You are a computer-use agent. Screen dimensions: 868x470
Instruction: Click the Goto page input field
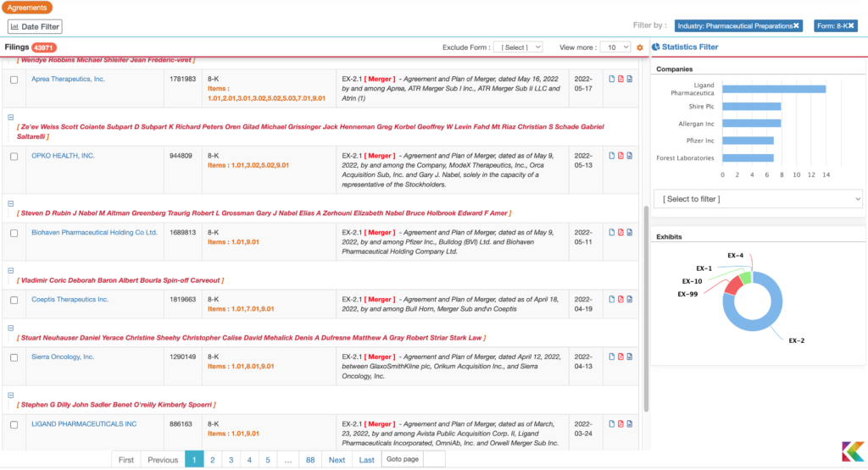[x=433, y=460]
